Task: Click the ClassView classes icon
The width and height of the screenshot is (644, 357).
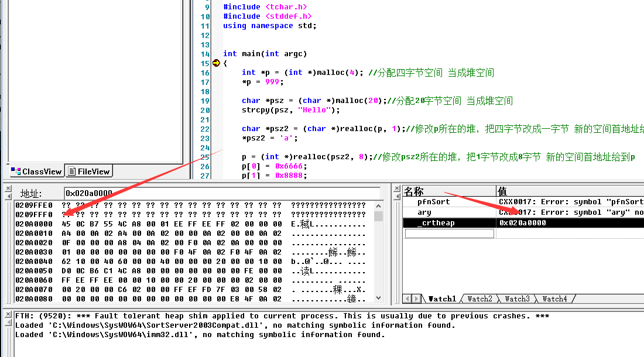Action: tap(14, 171)
